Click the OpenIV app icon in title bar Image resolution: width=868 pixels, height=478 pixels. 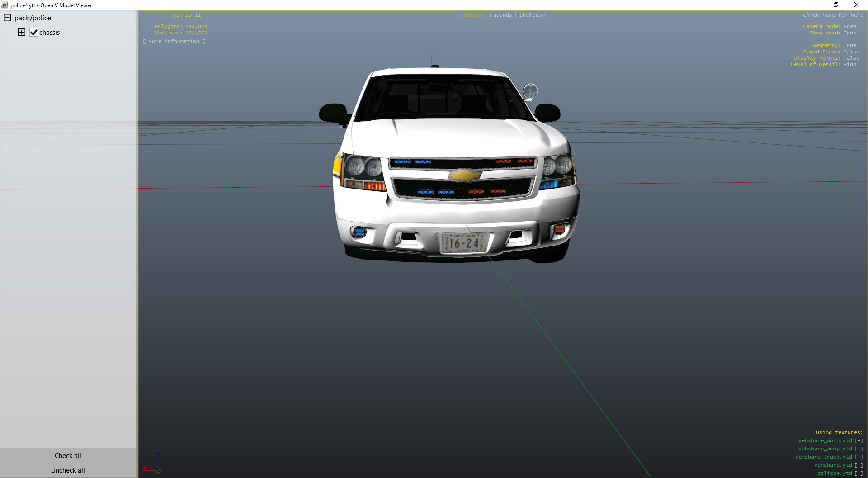tap(5, 5)
